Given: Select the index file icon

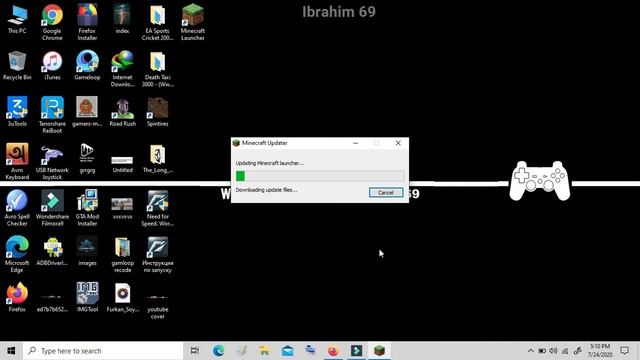Looking at the screenshot, I should (x=122, y=19).
